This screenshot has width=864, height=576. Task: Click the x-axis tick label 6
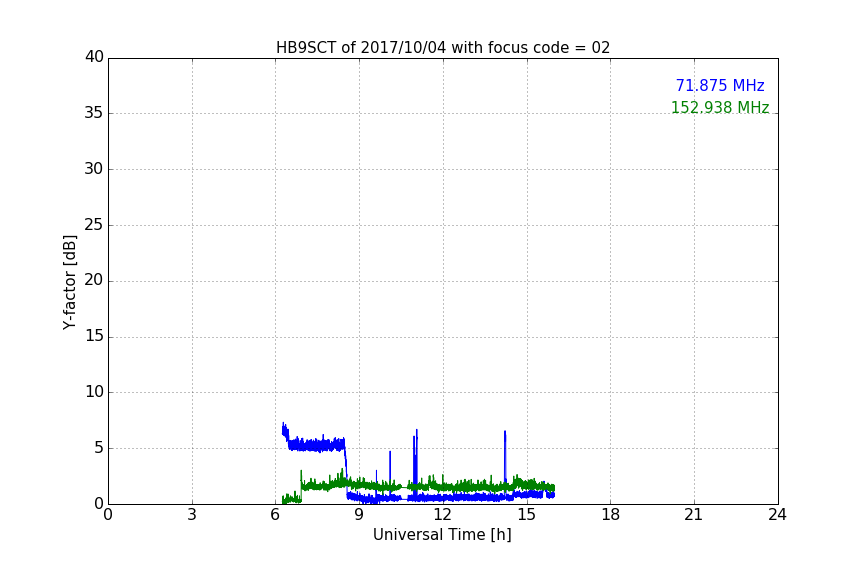coord(275,515)
